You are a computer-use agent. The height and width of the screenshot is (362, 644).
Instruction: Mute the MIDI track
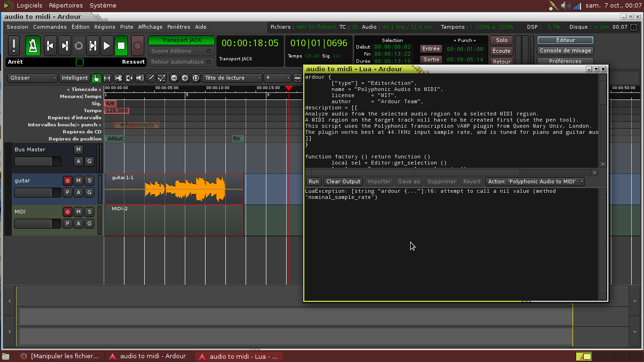[78, 212]
